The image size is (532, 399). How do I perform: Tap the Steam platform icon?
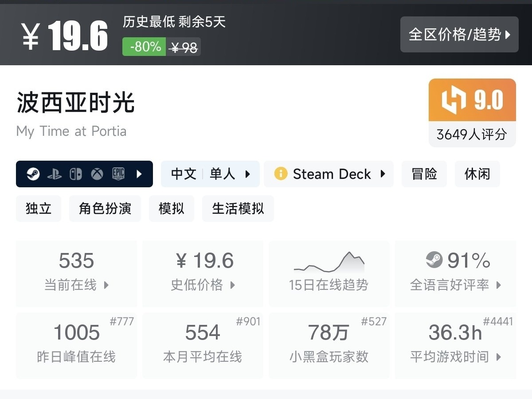33,174
